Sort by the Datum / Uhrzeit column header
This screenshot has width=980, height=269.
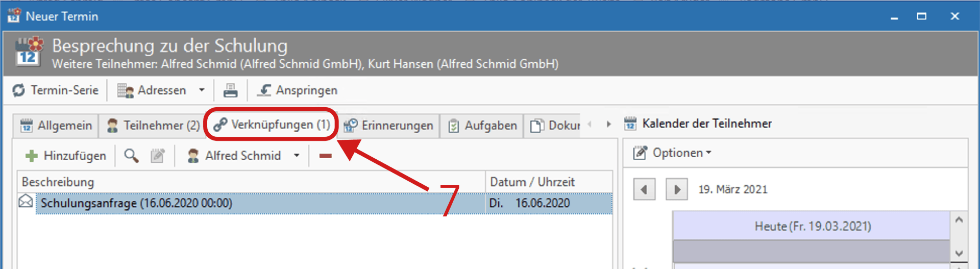[x=549, y=182]
